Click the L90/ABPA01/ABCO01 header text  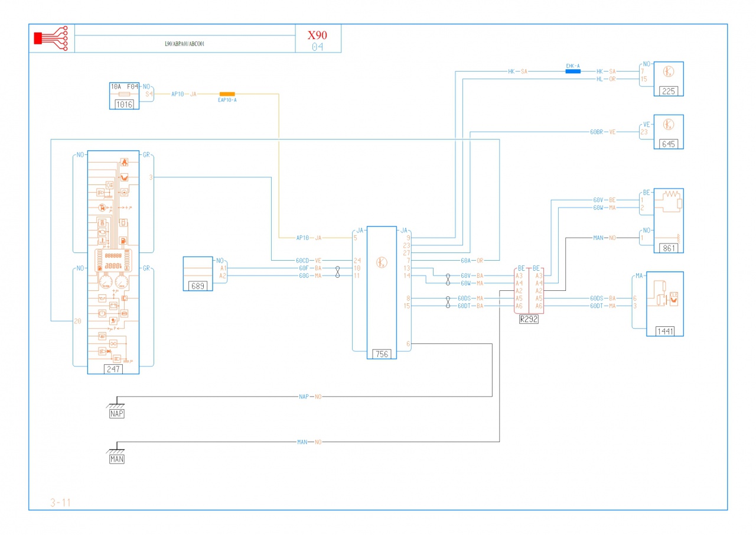point(184,44)
